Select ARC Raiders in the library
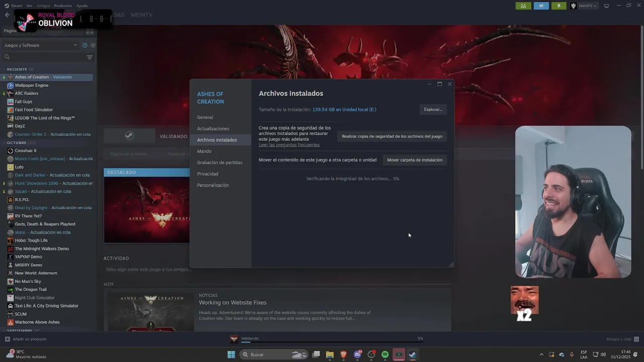Screen dimensions: 644x362 (x=26, y=93)
